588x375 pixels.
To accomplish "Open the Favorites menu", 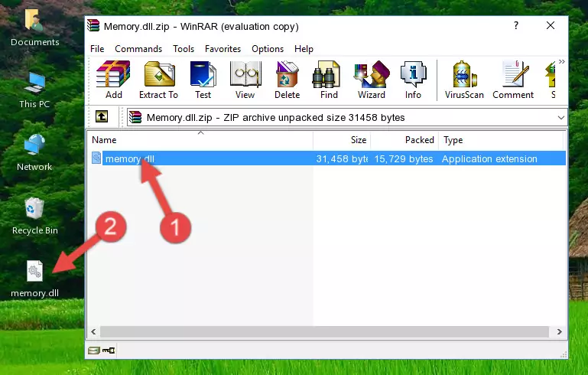I will [x=223, y=49].
